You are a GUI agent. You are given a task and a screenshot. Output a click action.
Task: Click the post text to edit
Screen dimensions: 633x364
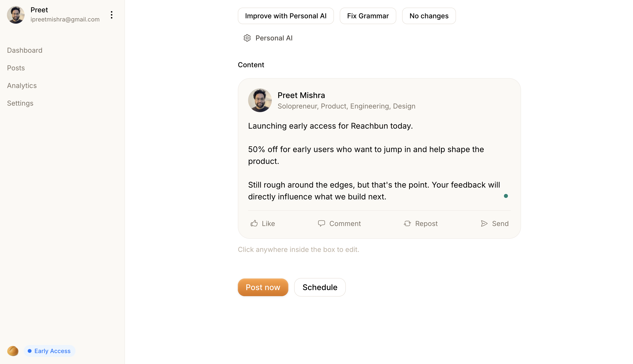(374, 161)
